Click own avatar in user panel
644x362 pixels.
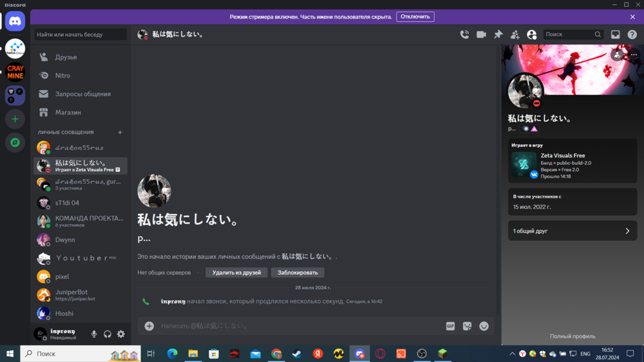(40, 334)
